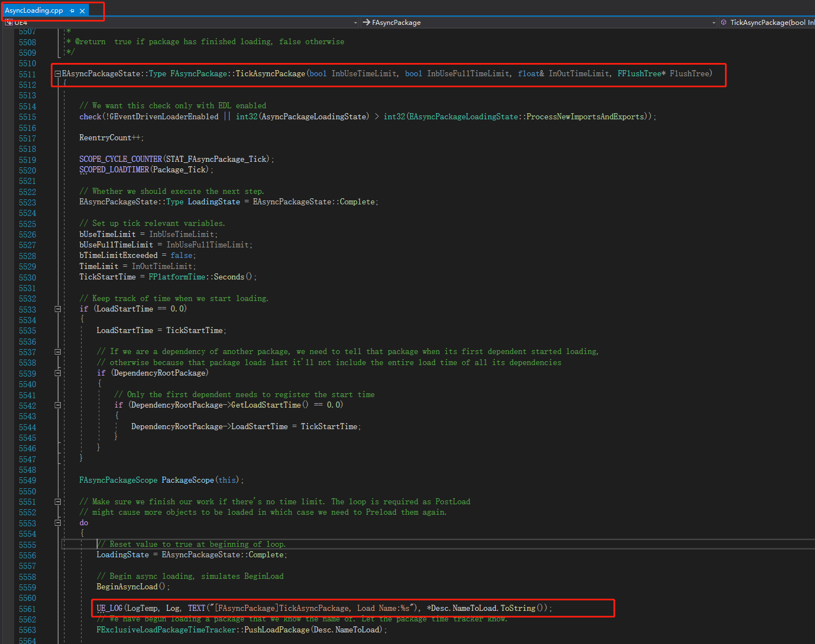The height and width of the screenshot is (644, 815).
Task: Open the FAsyncPackage type dropdown
Action: pos(539,23)
